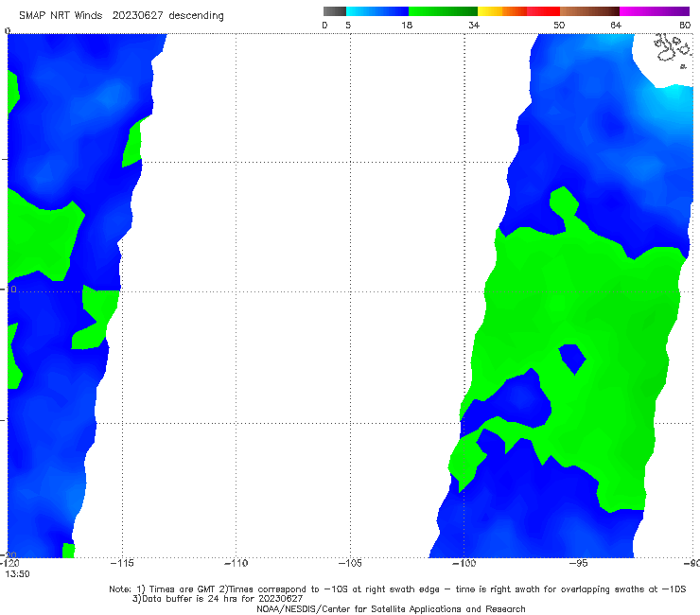Click the note line about GMT times
Image resolution: width=700 pixels, height=615 pixels.
pyautogui.click(x=397, y=589)
